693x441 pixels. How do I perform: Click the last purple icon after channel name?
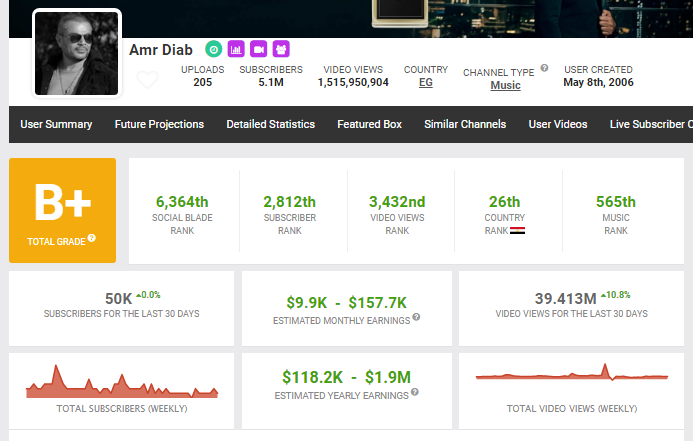pyautogui.click(x=281, y=48)
